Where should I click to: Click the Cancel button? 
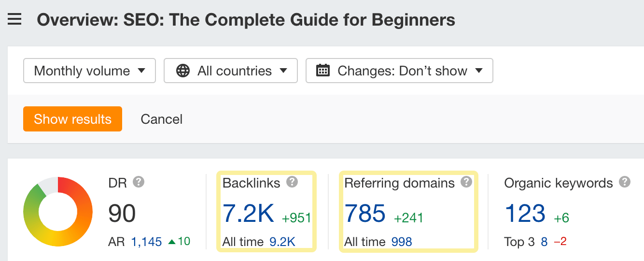pos(161,119)
